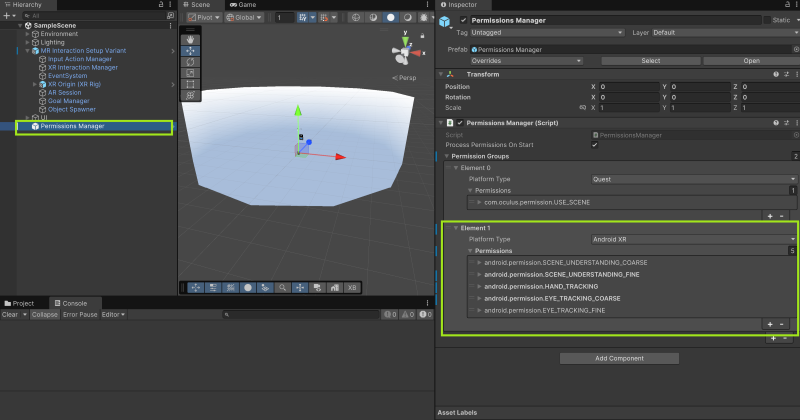Click the Transform component help icon
Viewport: 800px width, 420px height.
tap(774, 74)
